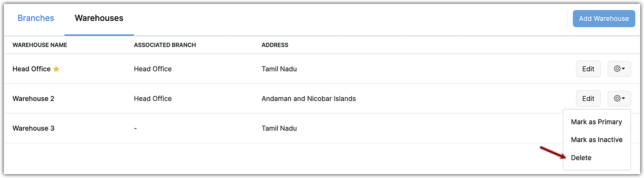
Task: Click the Address column header
Action: click(x=275, y=45)
